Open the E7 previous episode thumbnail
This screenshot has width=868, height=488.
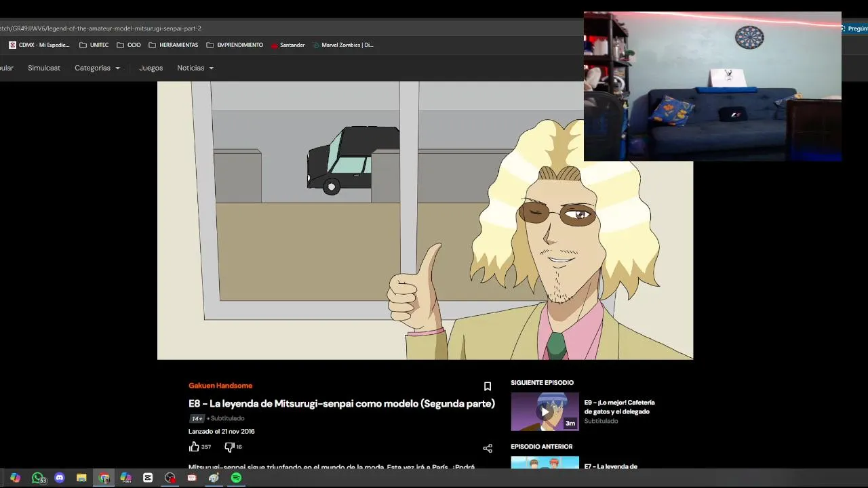click(545, 463)
